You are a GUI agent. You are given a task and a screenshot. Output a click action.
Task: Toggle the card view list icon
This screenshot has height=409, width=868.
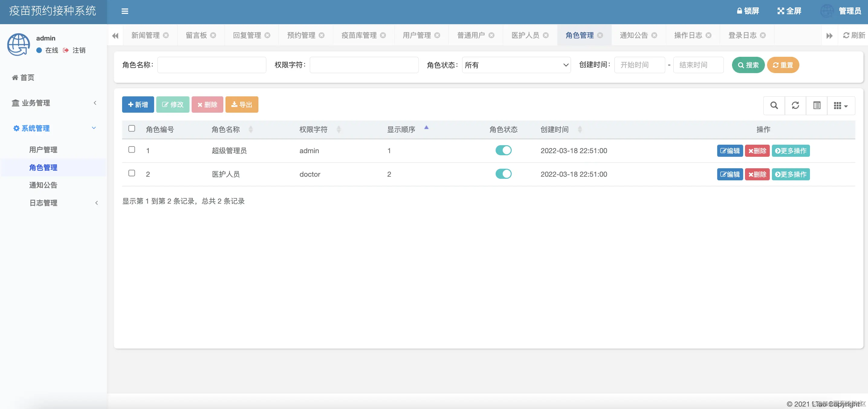tap(816, 105)
